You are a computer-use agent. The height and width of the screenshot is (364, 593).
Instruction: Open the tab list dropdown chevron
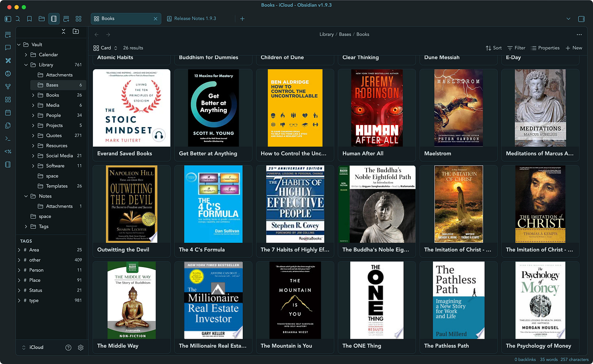point(569,19)
